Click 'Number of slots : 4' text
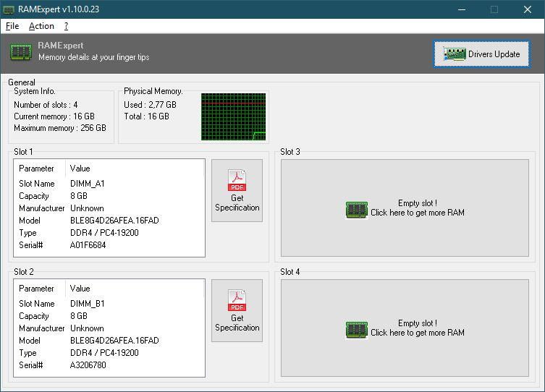This screenshot has width=545, height=392. tap(46, 105)
